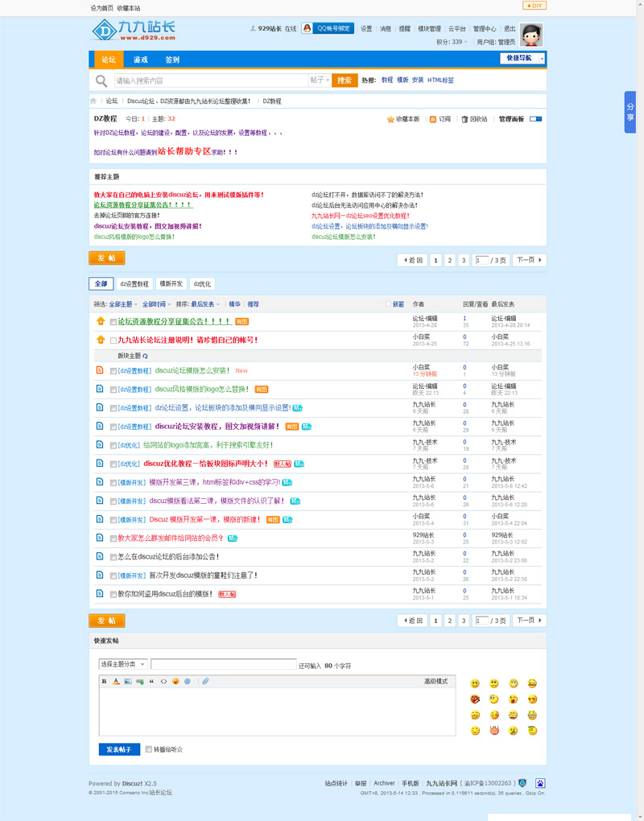Click the font color editor icon

coord(116,681)
